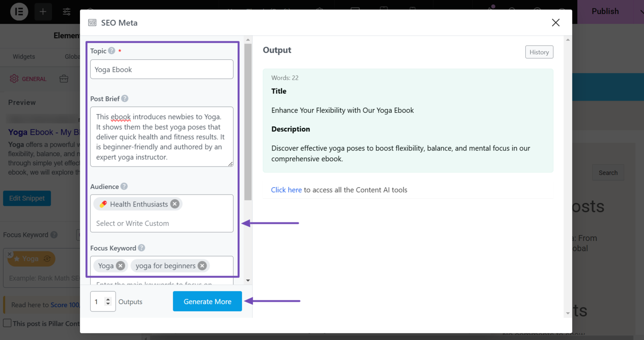Click the Focus Keyword help icon
This screenshot has width=644, height=340.
point(141,248)
